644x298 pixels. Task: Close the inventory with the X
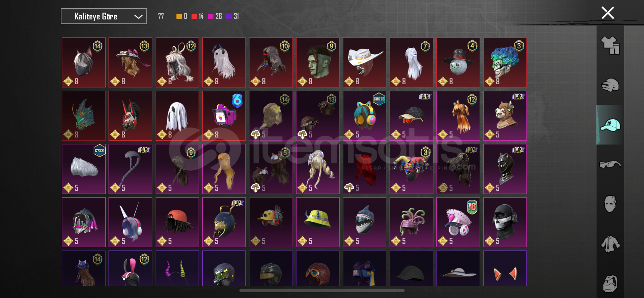(x=608, y=13)
